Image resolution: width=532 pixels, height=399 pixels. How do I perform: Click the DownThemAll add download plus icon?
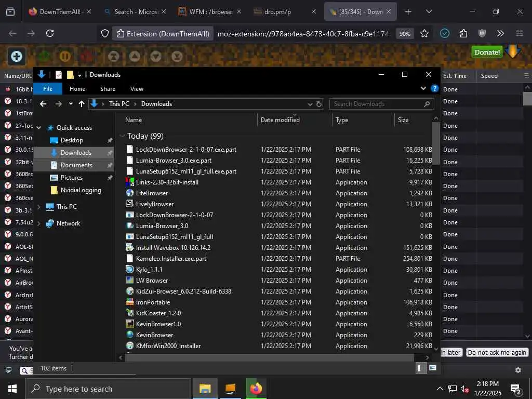[16, 56]
